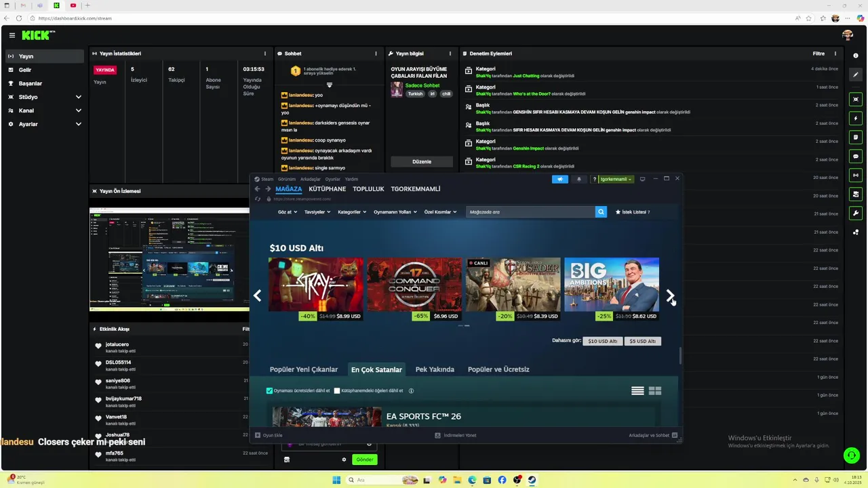
Task: Open Facebook icon on the taskbar
Action: point(502,480)
